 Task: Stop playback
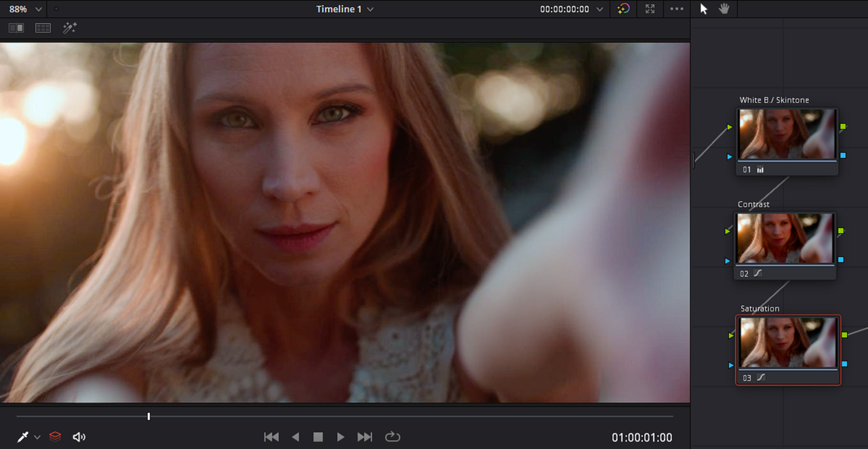317,437
